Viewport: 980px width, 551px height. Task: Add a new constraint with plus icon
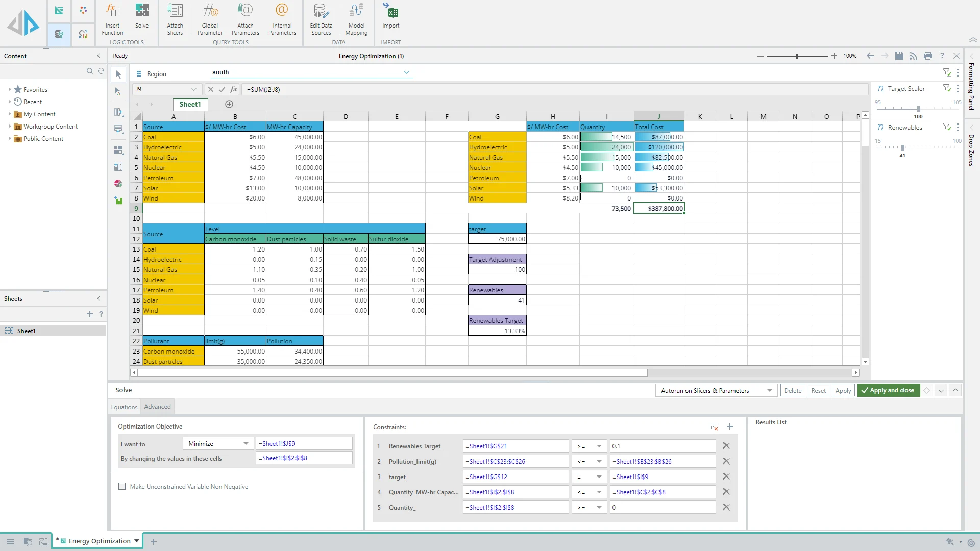click(730, 427)
